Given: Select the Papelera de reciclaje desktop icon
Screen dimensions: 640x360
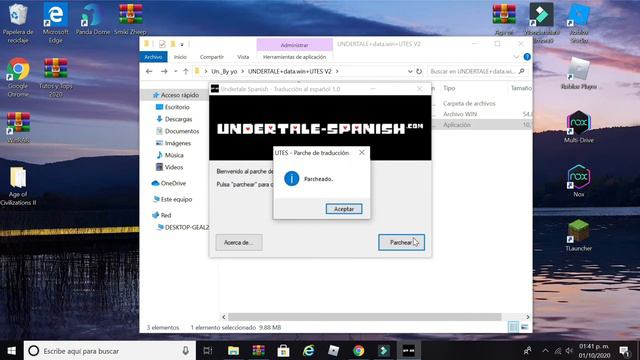Looking at the screenshot, I should click(x=18, y=23).
